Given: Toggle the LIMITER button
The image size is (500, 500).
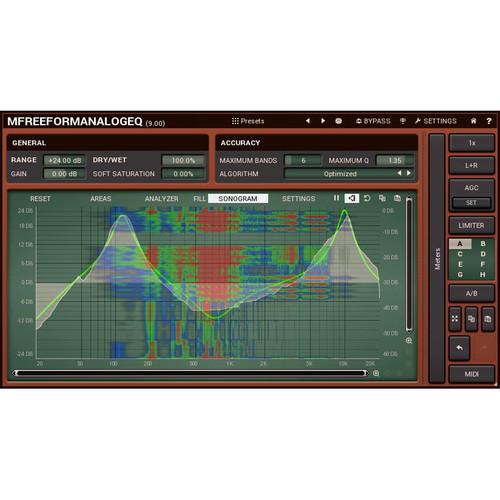Looking at the screenshot, I should 472,226.
